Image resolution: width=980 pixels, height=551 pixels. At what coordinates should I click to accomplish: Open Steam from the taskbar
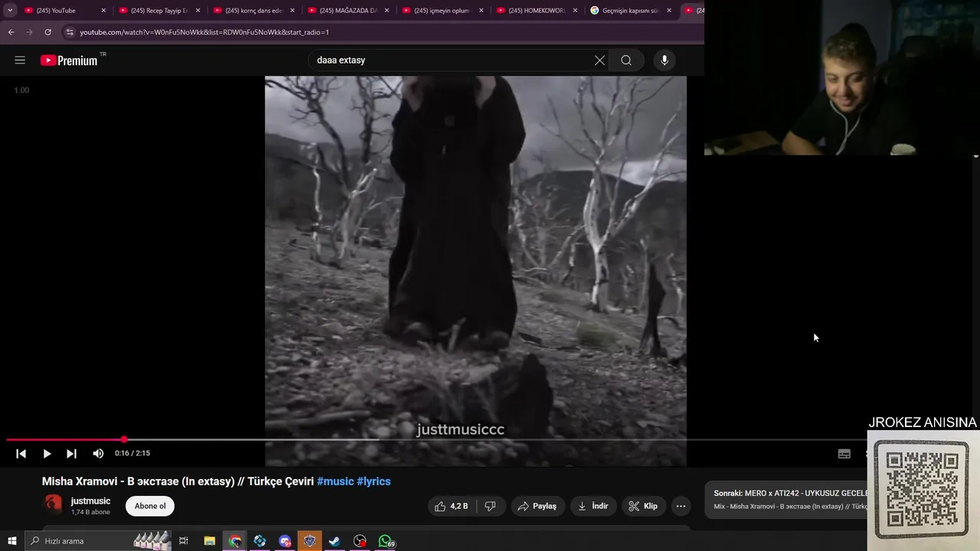(335, 541)
